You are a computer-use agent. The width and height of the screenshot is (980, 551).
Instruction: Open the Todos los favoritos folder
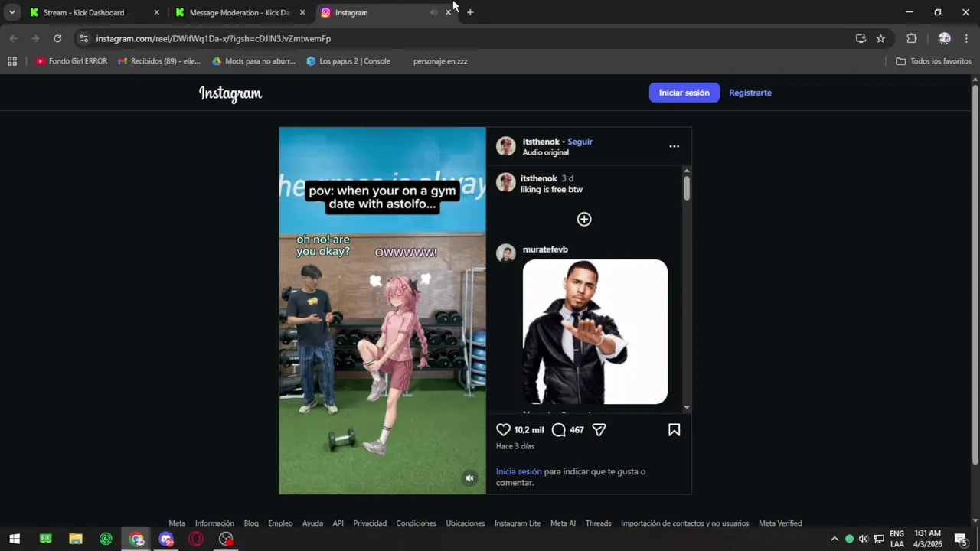(x=933, y=61)
